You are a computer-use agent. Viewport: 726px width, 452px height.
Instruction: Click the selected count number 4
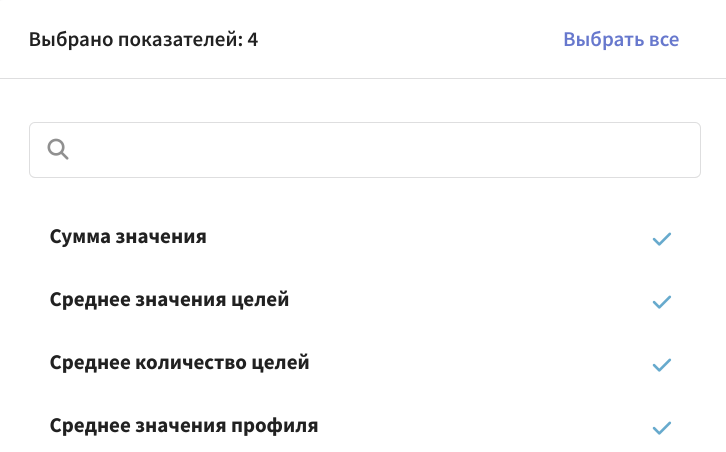click(253, 39)
